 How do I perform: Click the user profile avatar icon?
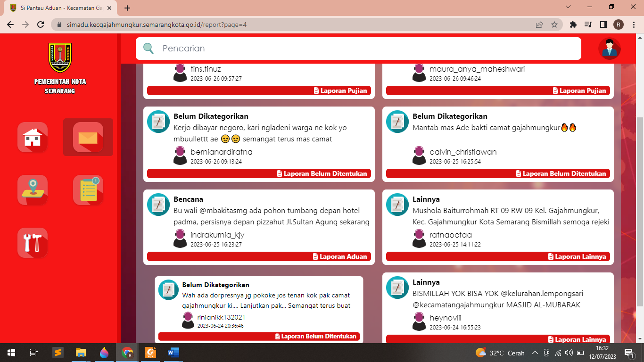(x=609, y=49)
